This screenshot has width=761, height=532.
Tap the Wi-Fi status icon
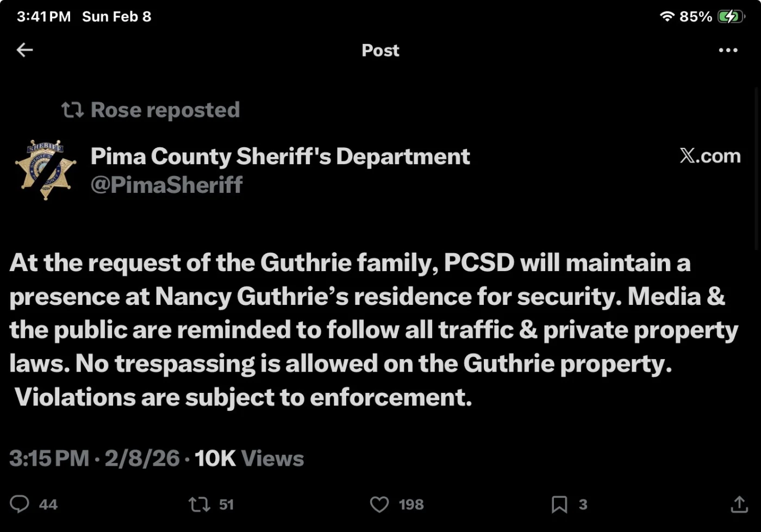[666, 16]
